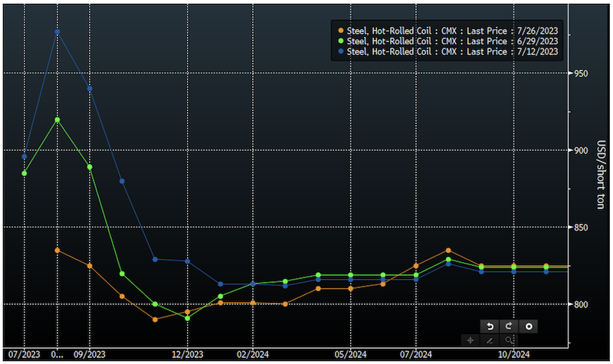Select the pencil annotate tool
613x364 pixels.
pyautogui.click(x=490, y=339)
